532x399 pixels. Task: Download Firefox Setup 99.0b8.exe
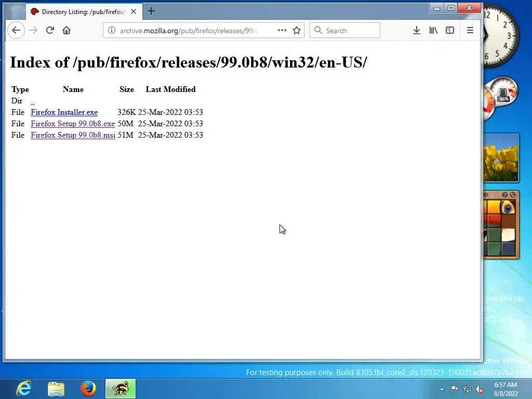(73, 124)
